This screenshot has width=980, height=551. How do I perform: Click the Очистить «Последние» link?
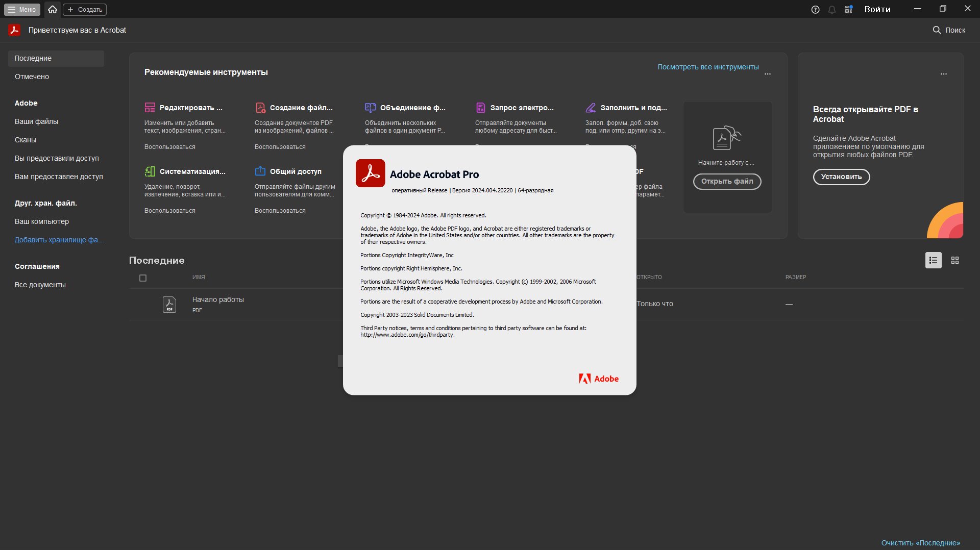click(920, 543)
